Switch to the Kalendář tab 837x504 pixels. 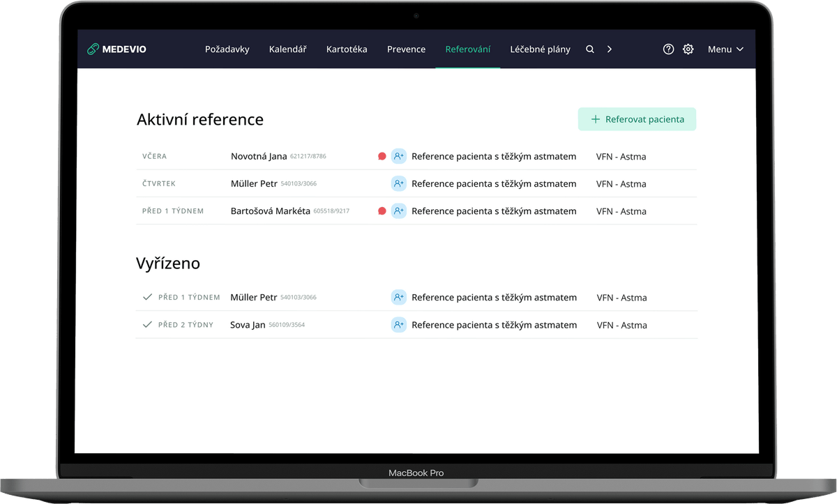pos(287,49)
